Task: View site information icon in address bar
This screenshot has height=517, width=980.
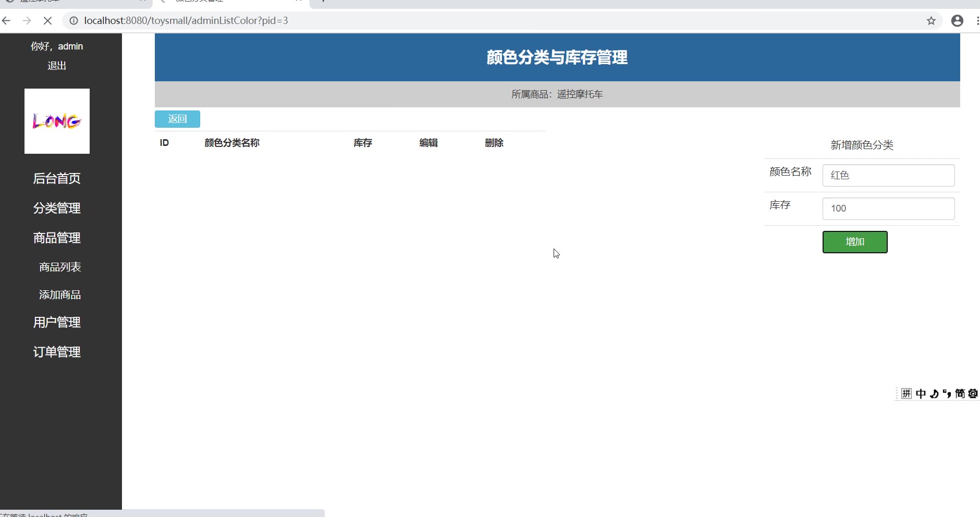Action: [x=74, y=20]
